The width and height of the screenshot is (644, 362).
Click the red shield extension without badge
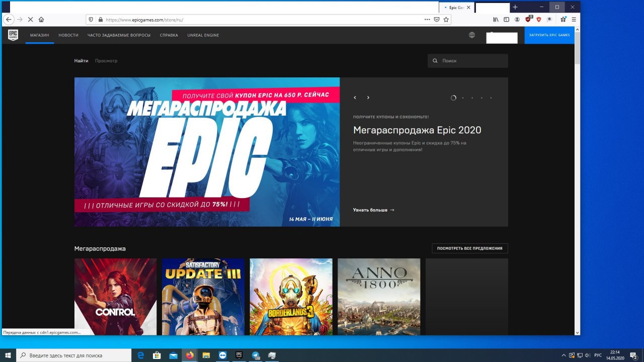coord(539,20)
